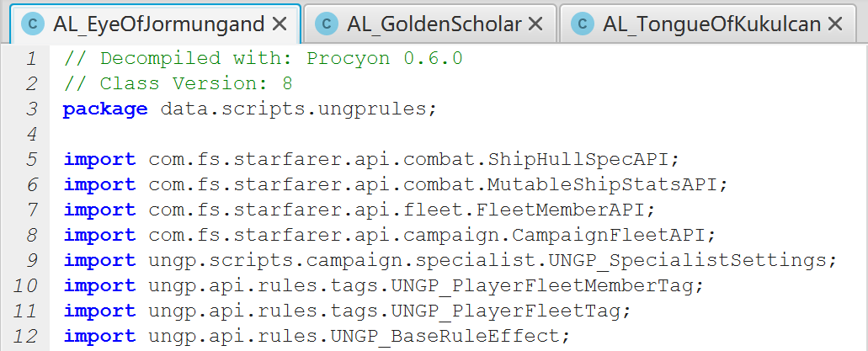
Task: Click the class icon on AL_EyeOfJormungand tab
Action: 33,24
